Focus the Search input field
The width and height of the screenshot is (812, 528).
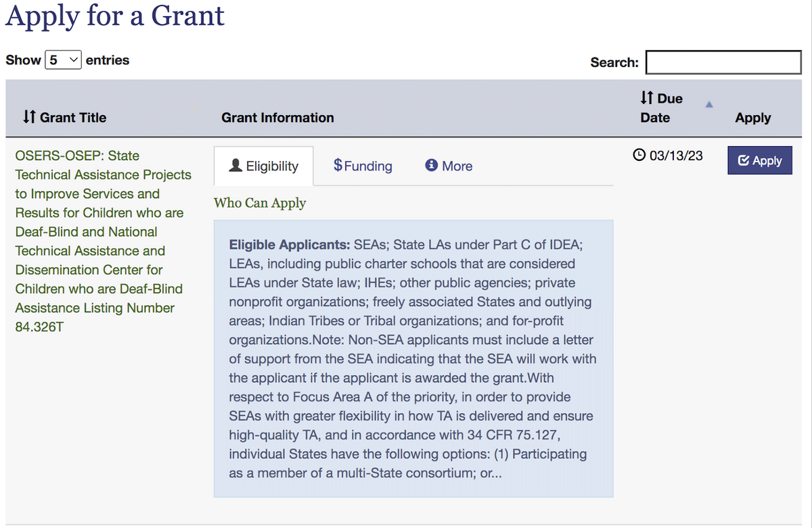tap(723, 62)
